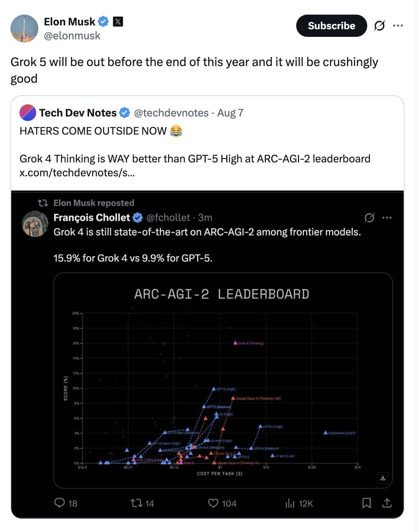Image resolution: width=417 pixels, height=532 pixels.
Task: Repost using the retweet icon with 14
Action: 142,503
